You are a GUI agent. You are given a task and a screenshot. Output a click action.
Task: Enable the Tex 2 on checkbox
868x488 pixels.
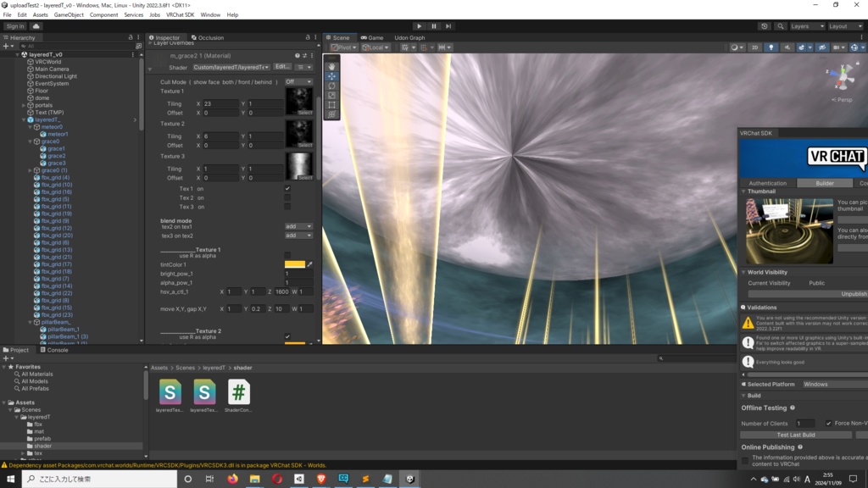tap(287, 197)
